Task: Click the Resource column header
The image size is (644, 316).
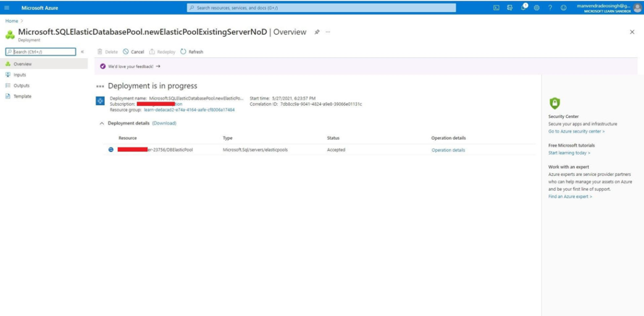Action: click(x=128, y=138)
